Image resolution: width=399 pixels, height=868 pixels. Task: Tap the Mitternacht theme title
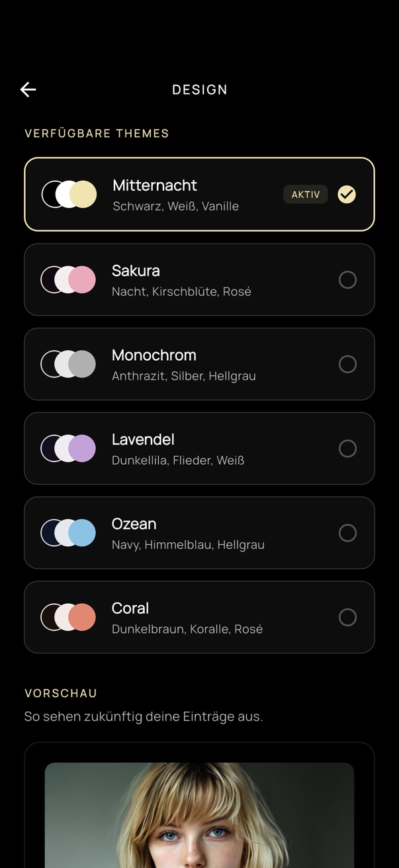point(155,185)
